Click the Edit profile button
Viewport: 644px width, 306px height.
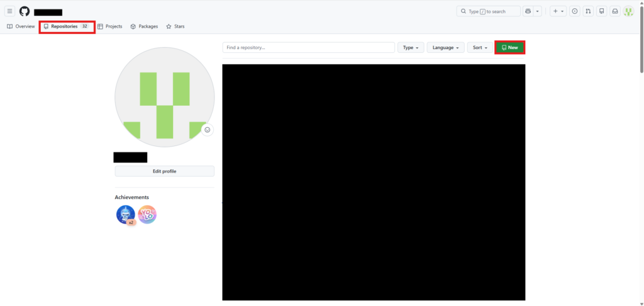coord(164,171)
